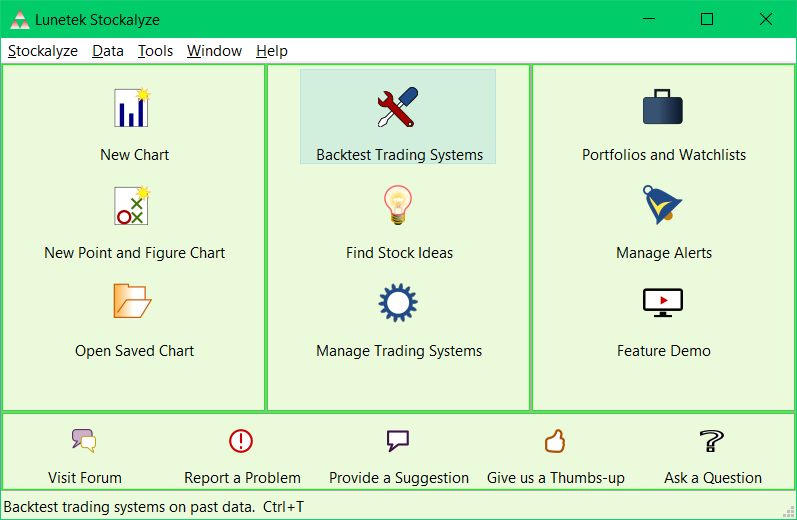Click the Portfolios and Watchlists briefcase icon
The width and height of the screenshot is (797, 520).
pyautogui.click(x=663, y=107)
